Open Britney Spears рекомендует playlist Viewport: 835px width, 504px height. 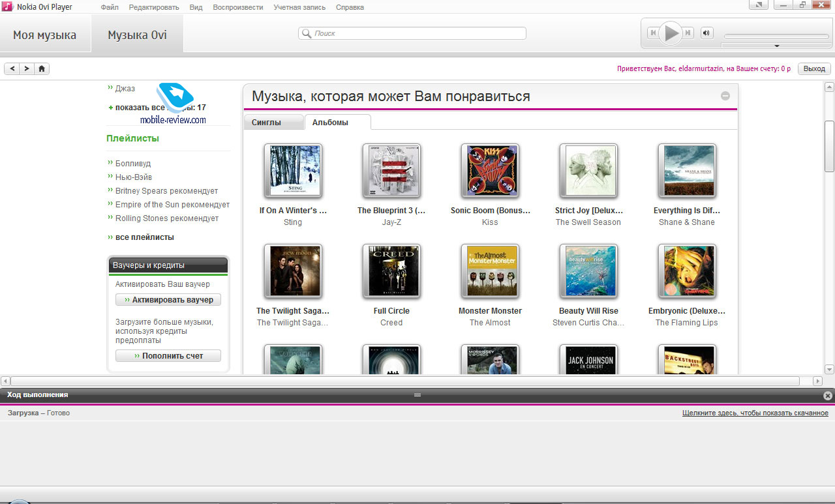point(167,191)
